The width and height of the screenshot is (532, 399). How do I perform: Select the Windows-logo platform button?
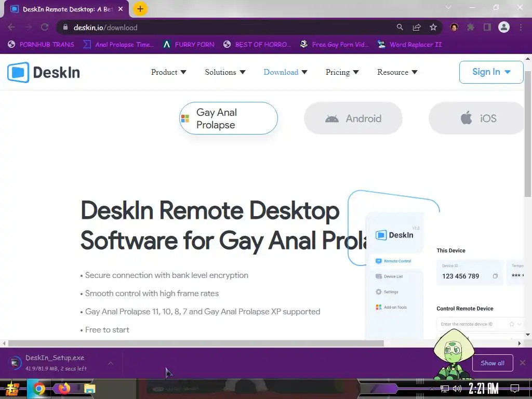click(x=229, y=118)
